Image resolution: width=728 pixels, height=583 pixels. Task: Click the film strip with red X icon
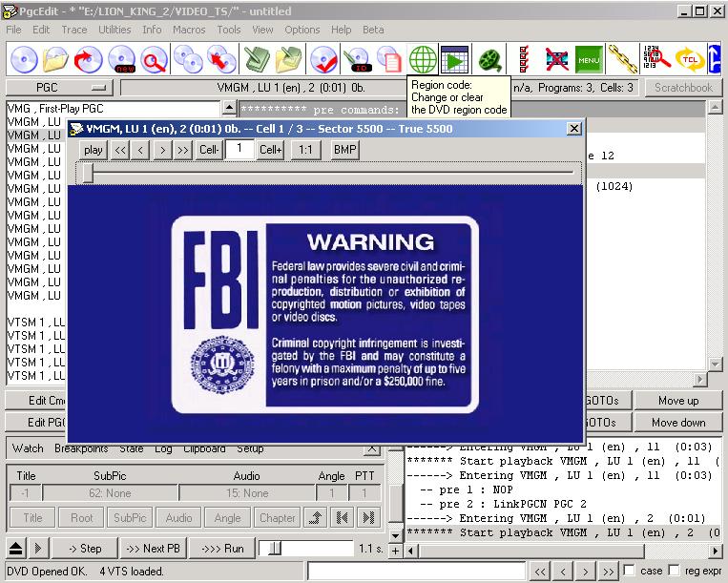coord(557,59)
